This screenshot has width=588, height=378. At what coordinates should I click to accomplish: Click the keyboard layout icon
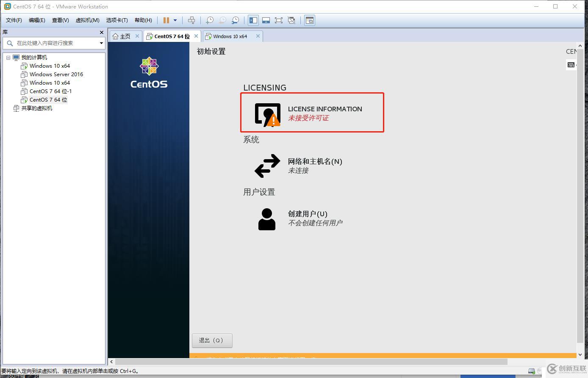point(571,65)
